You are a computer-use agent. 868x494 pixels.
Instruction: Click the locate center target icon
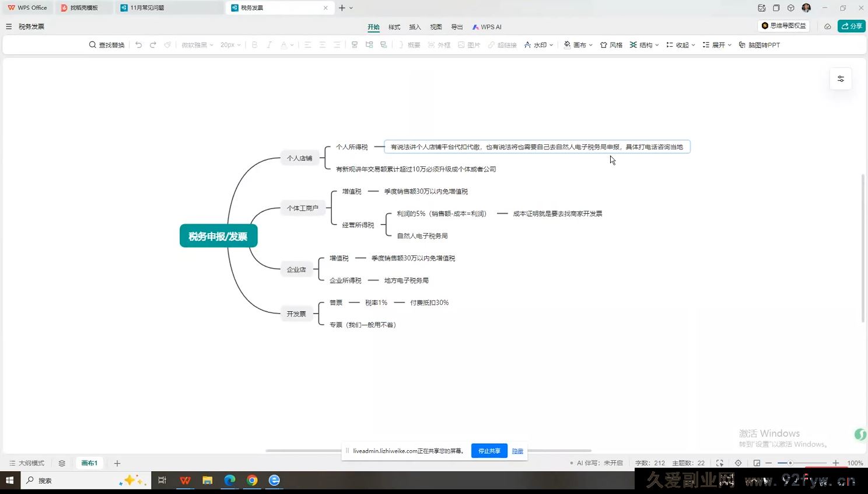[738, 463]
